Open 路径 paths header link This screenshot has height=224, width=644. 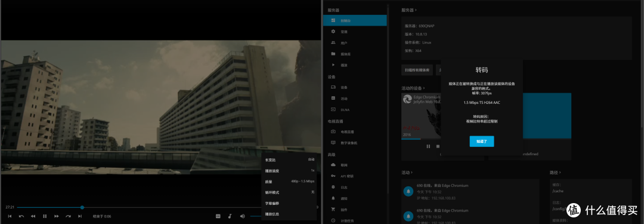[x=555, y=173]
